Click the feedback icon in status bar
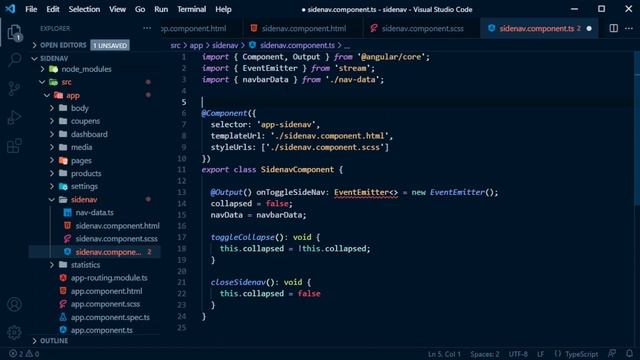Image resolution: width=640 pixels, height=360 pixels. pyautogui.click(x=612, y=353)
